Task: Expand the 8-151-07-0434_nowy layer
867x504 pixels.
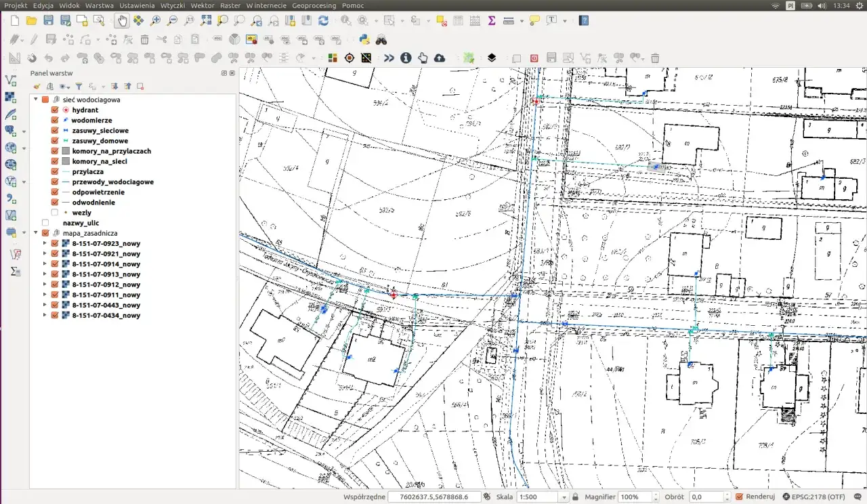Action: [x=45, y=315]
